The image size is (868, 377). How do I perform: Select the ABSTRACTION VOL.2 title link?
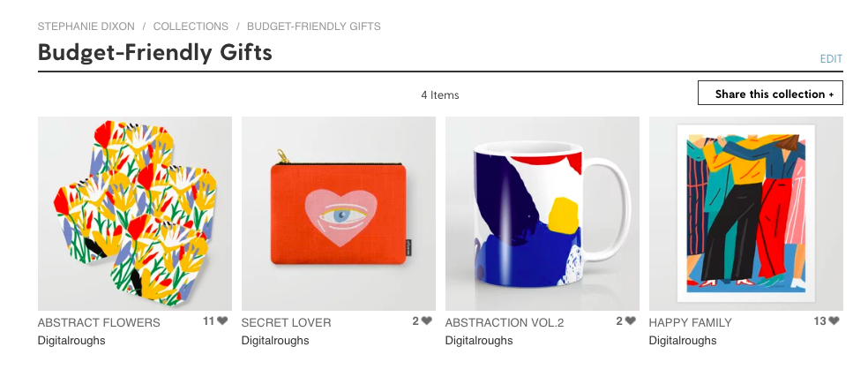click(x=505, y=322)
